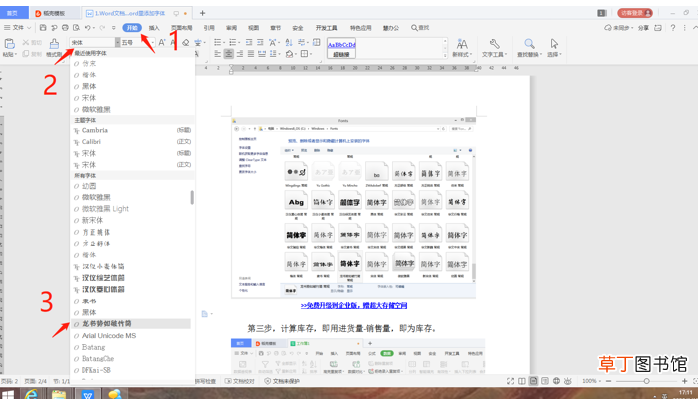The height and width of the screenshot is (399, 698).
Task: Click the Bulleted List icon
Action: pos(218,42)
